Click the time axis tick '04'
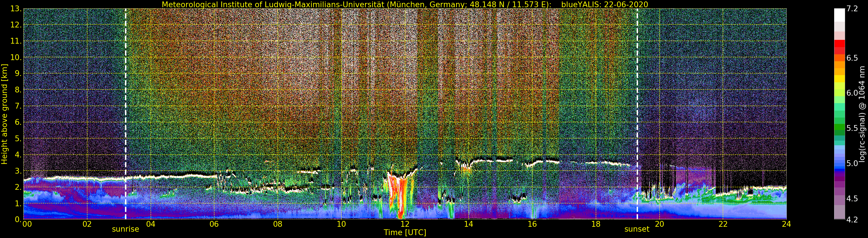The width and height of the screenshot is (868, 238). [x=151, y=224]
